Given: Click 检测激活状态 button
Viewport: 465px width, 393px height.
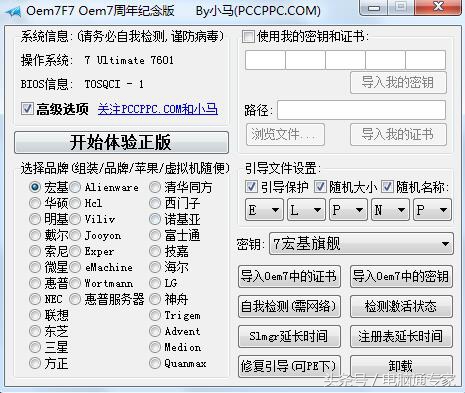Looking at the screenshot, I should click(x=401, y=306).
